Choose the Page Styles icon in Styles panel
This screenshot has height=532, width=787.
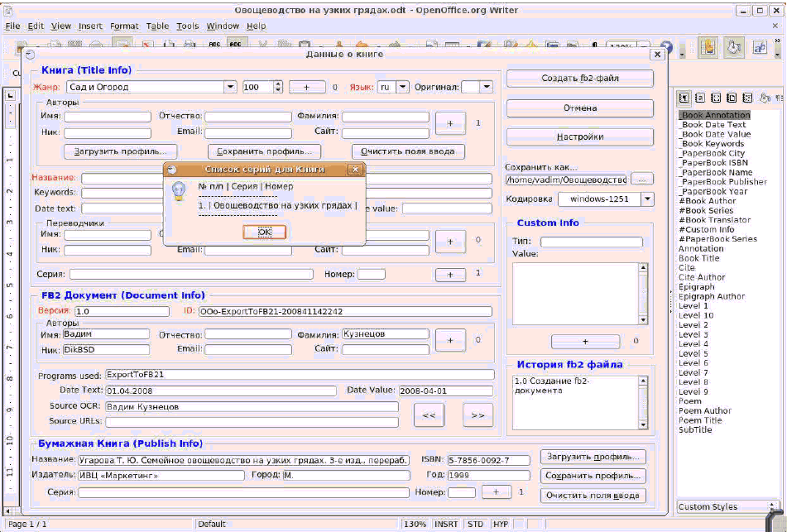coord(732,98)
